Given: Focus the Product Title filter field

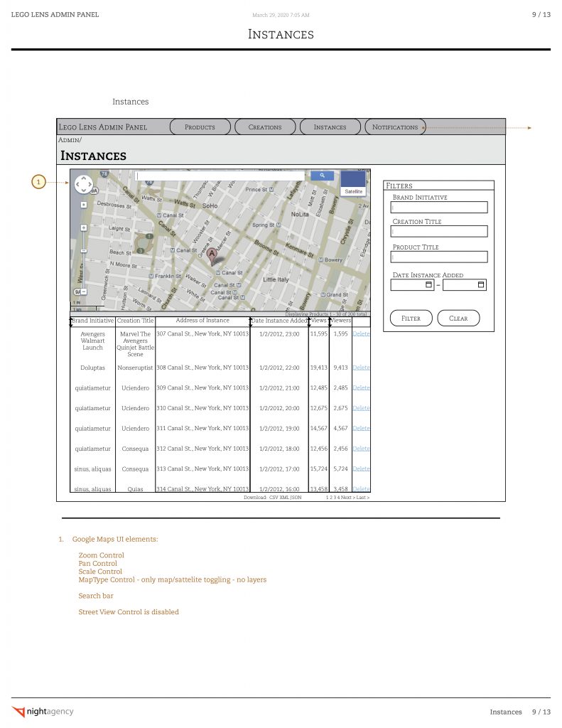Looking at the screenshot, I should 439,257.
